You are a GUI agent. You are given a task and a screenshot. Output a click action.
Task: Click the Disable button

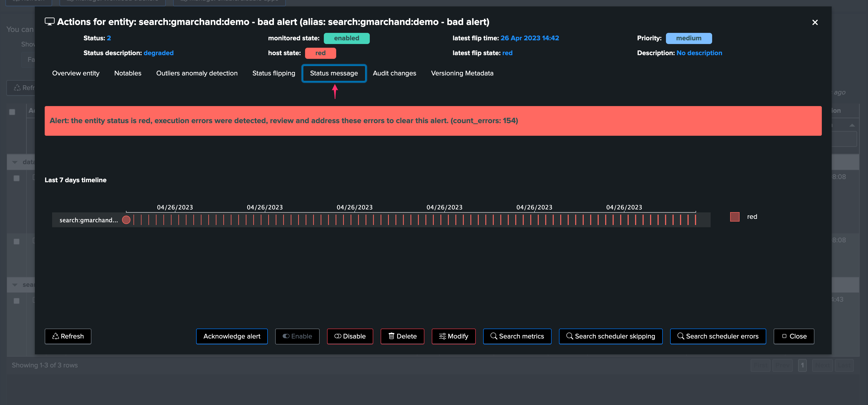[350, 336]
